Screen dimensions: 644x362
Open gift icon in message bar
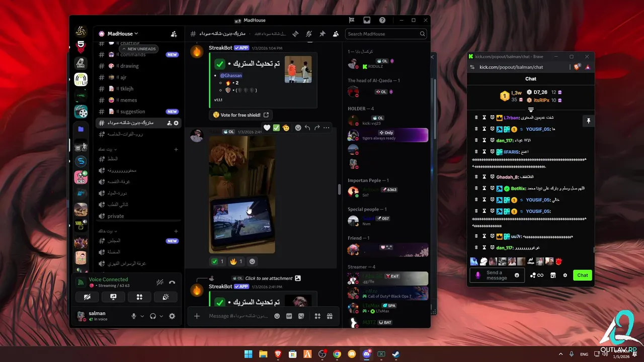pos(330,316)
